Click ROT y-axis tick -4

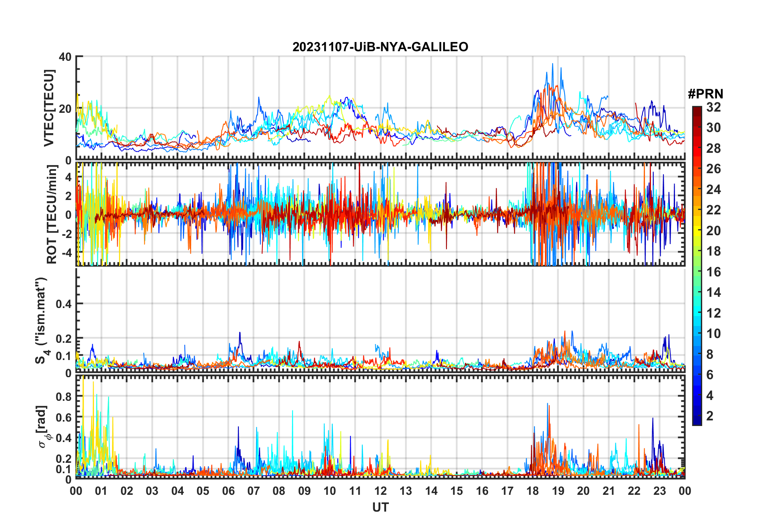pyautogui.click(x=66, y=253)
